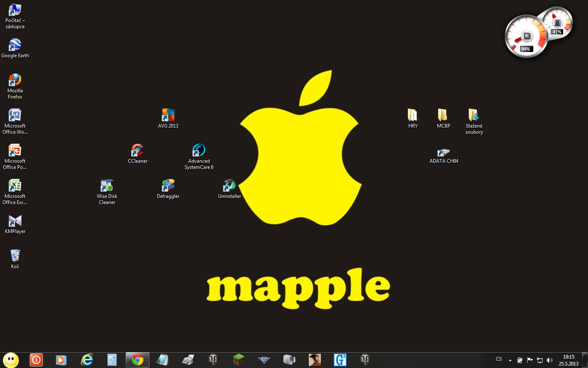Launch Minecraft from the taskbar
Image resolution: width=588 pixels, height=368 pixels.
click(239, 360)
